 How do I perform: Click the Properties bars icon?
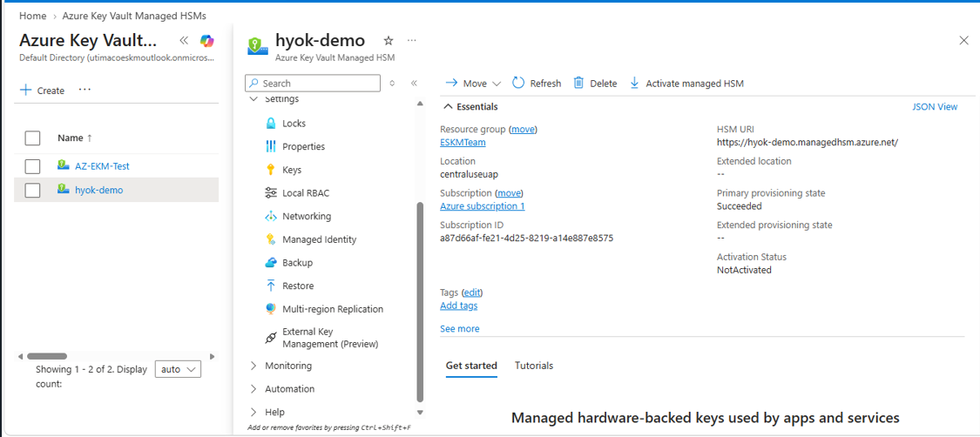(x=271, y=147)
